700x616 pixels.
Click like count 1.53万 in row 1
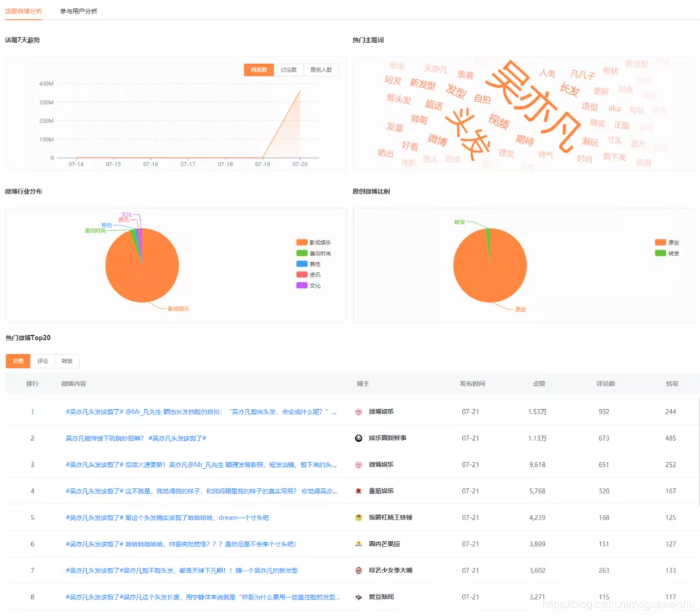click(537, 412)
